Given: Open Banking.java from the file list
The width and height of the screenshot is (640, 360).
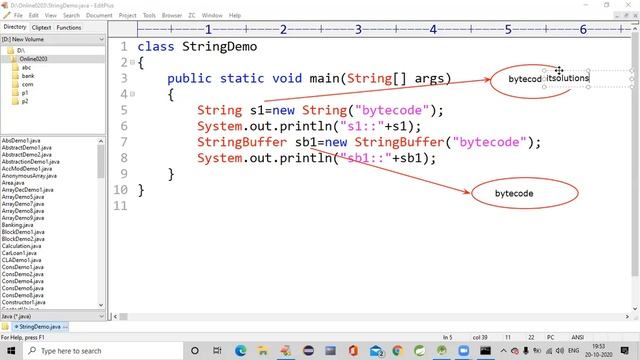Looking at the screenshot, I should click(18, 225).
